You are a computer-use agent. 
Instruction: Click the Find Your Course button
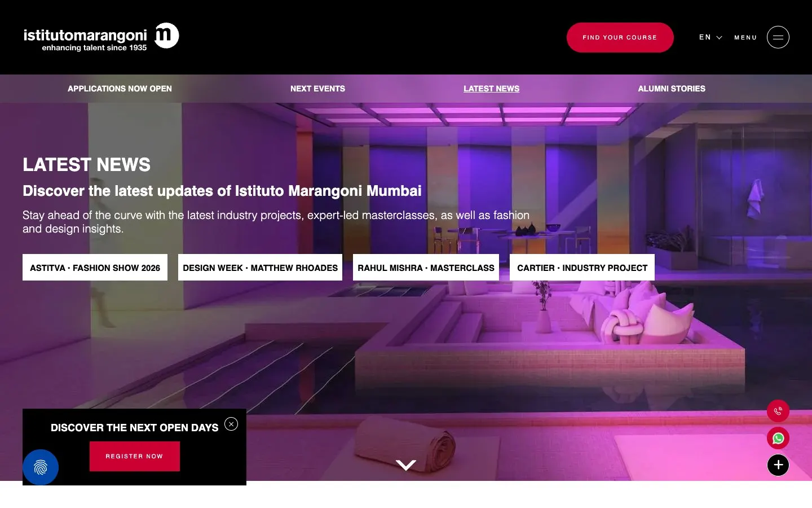point(620,37)
